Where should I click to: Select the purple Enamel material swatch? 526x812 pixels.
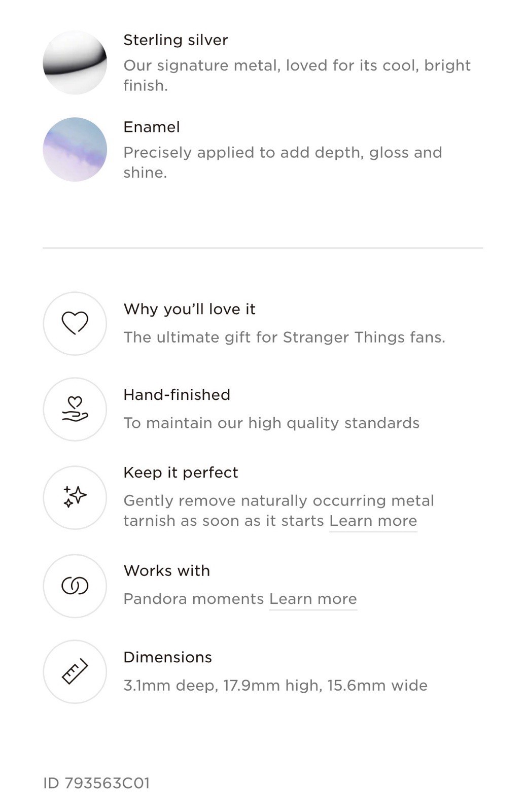pyautogui.click(x=75, y=149)
